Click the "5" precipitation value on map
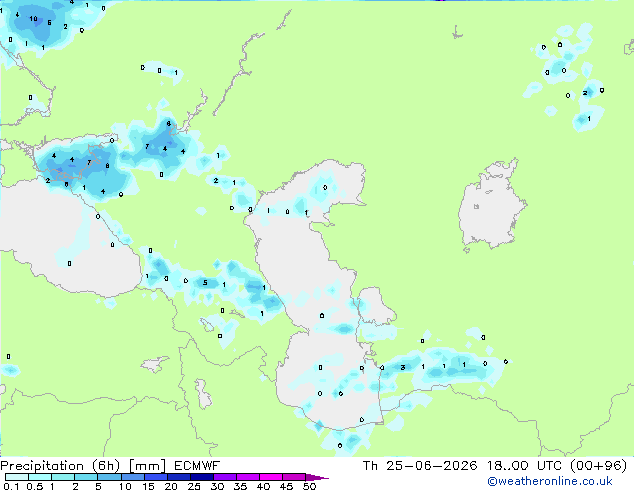Image resolution: width=634 pixels, height=490 pixels. pos(205,283)
